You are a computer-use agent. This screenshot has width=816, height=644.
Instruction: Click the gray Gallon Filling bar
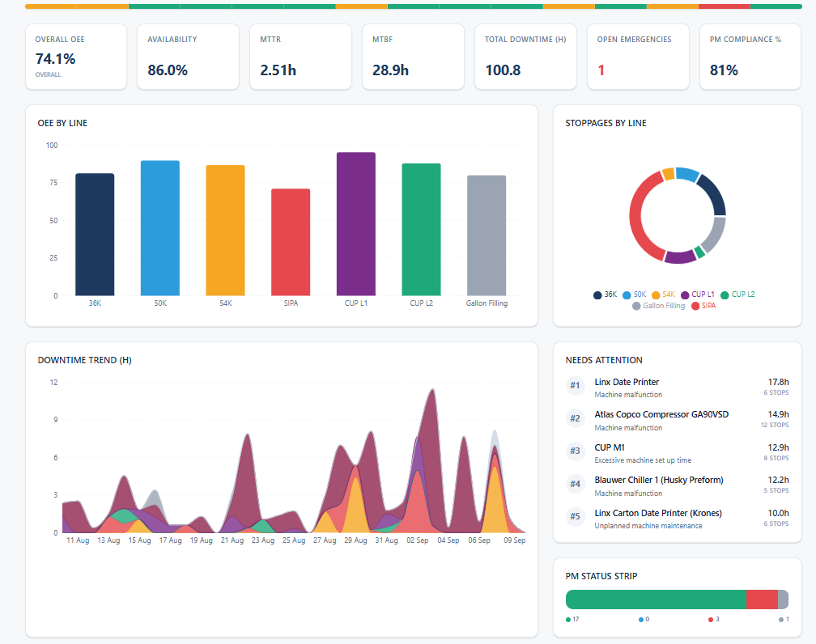pyautogui.click(x=487, y=235)
